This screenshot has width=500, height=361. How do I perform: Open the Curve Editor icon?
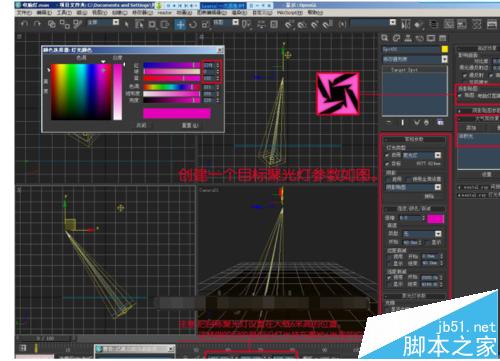point(449,24)
